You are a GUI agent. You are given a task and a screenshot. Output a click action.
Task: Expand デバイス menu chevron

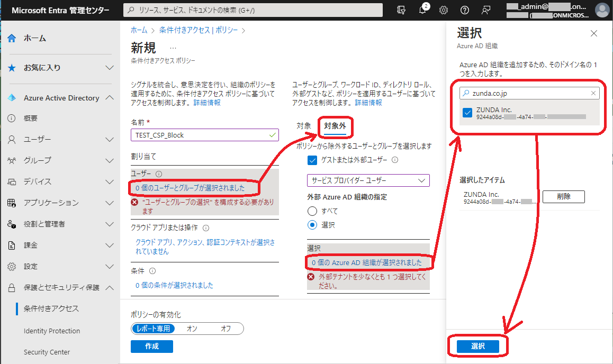pyautogui.click(x=110, y=182)
